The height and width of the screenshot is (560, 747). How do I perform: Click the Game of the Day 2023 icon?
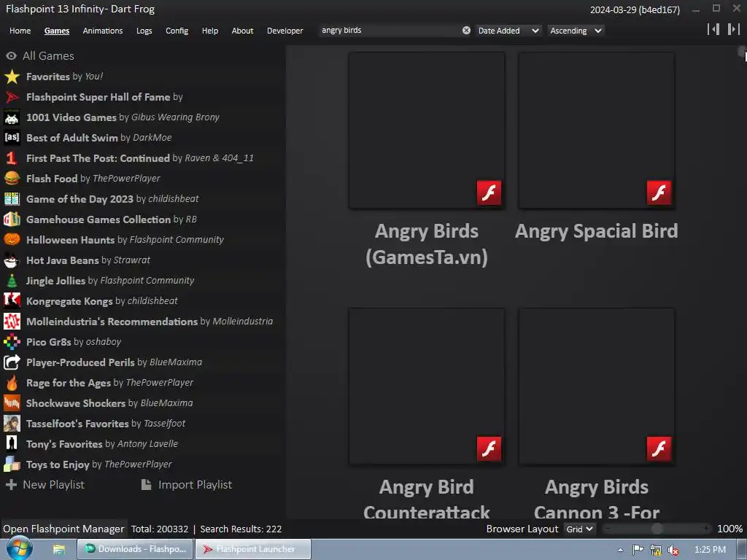pyautogui.click(x=12, y=199)
